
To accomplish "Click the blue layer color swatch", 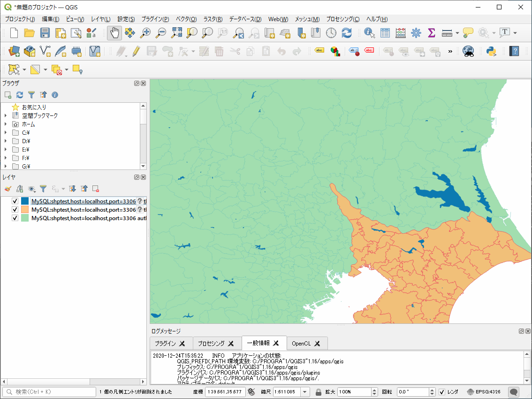I will point(25,201).
